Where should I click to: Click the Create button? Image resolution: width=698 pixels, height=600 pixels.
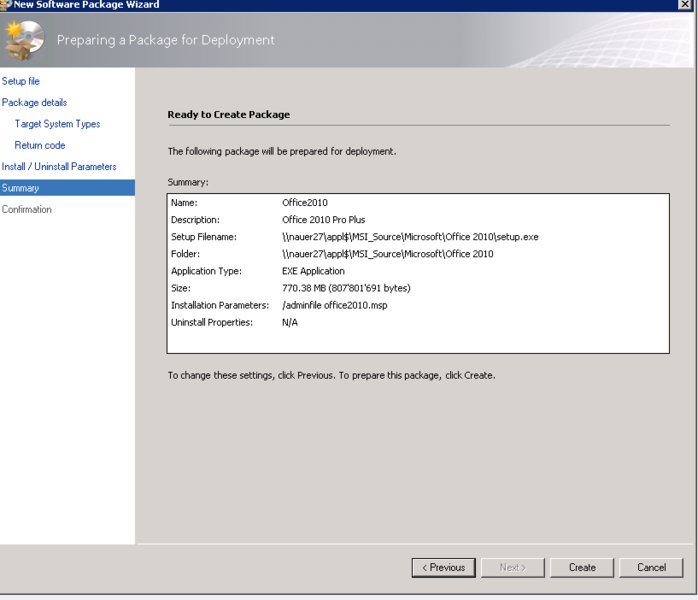pyautogui.click(x=582, y=568)
